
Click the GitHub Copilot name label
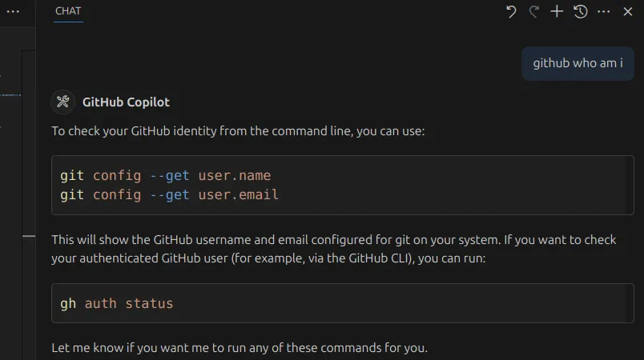tap(126, 102)
